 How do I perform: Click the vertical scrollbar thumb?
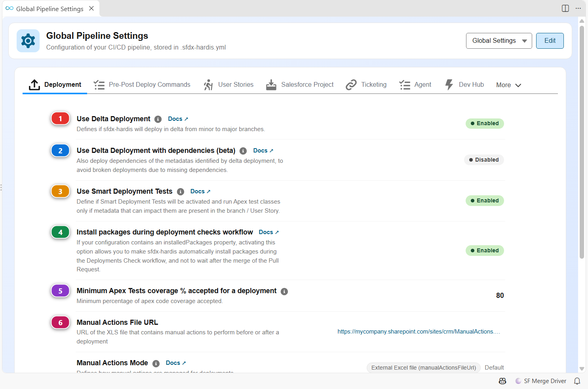point(582,143)
